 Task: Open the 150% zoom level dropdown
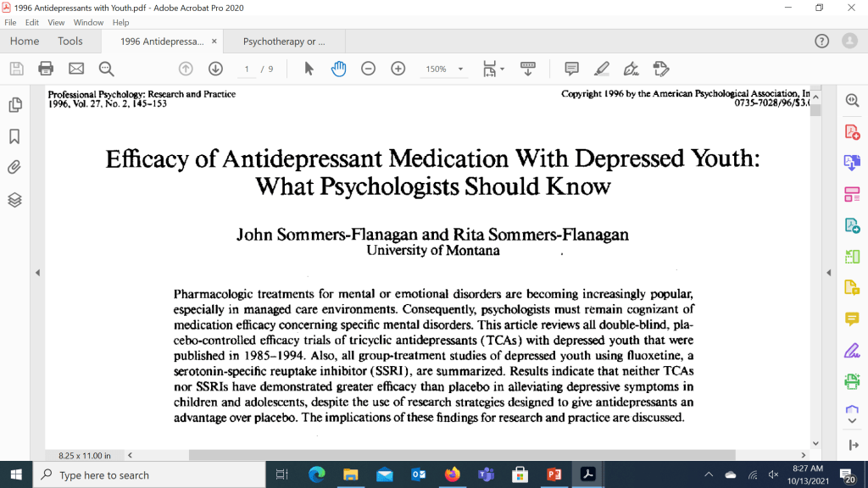tap(460, 69)
